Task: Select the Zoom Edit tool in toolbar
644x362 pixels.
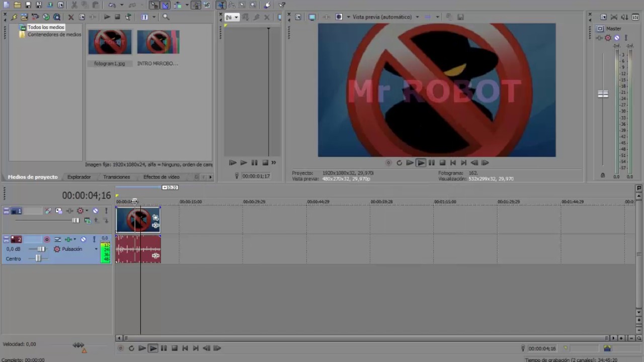Action: click(253, 5)
